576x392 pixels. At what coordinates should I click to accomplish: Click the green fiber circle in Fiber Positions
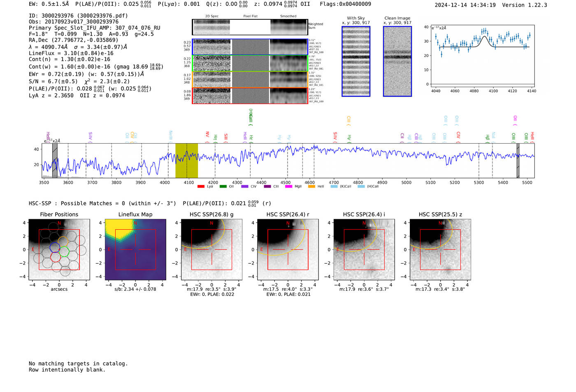64,252
